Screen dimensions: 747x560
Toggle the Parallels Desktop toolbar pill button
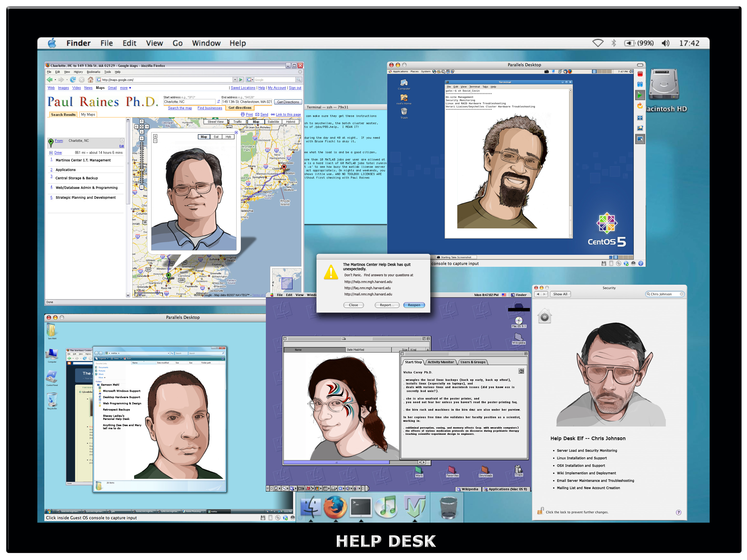(640, 65)
